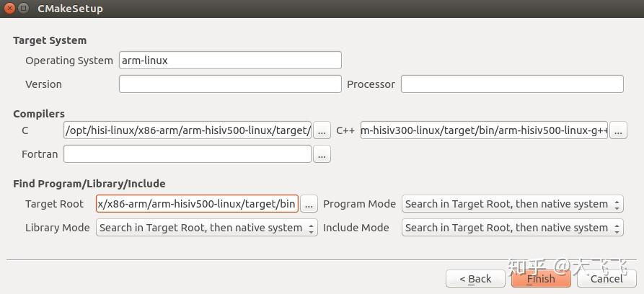Click the Operating System text field
The image size is (644, 294).
click(x=230, y=61)
